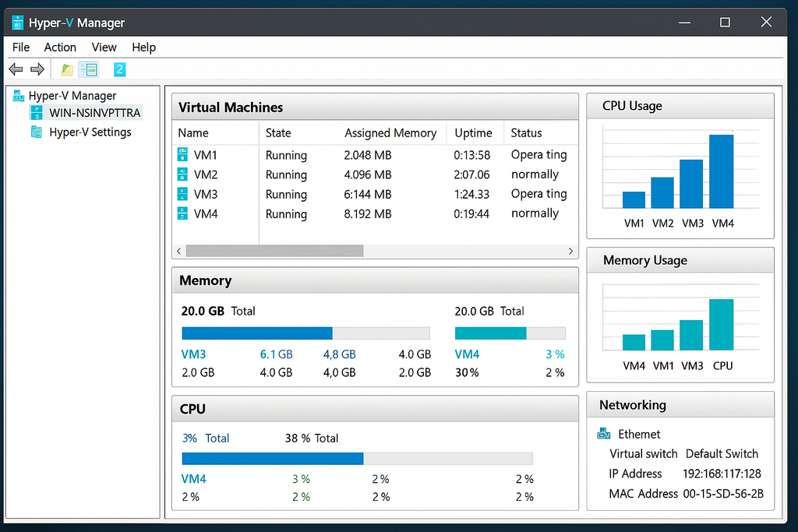The height and width of the screenshot is (532, 798).
Task: Toggle the console tree pane toolbar icon
Action: 89,70
